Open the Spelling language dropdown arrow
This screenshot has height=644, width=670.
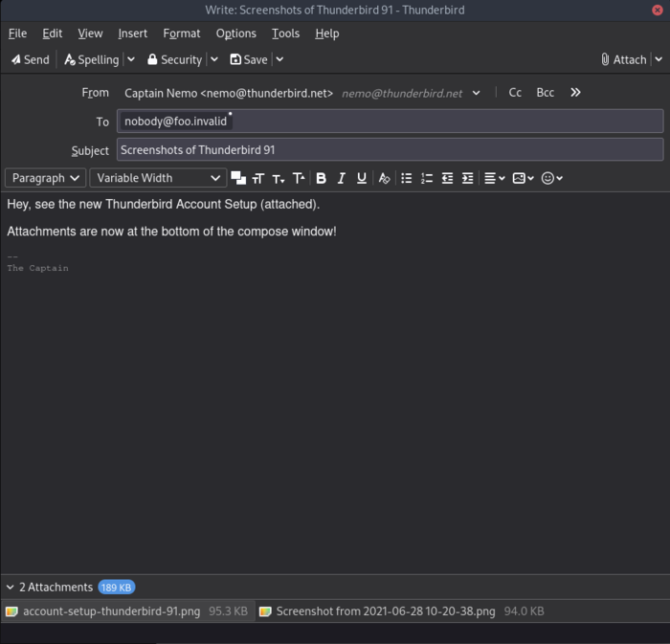tap(131, 59)
